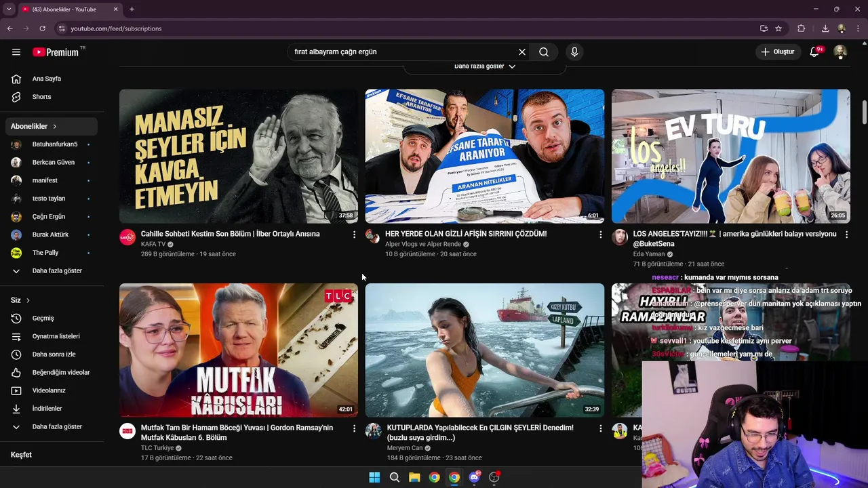Go back with browser back arrow
Screen dimensions: 868x488
coord(9,28)
